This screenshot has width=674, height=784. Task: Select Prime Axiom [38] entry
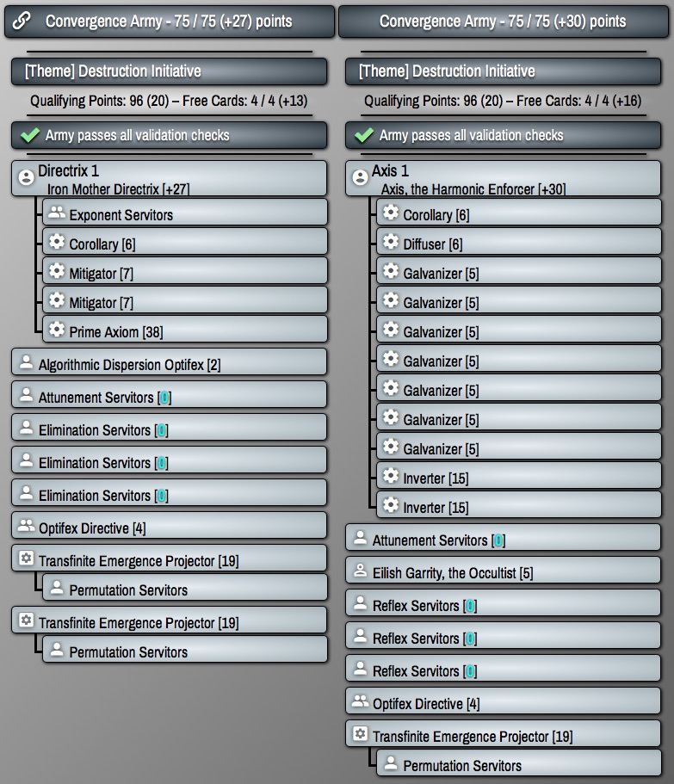[185, 330]
